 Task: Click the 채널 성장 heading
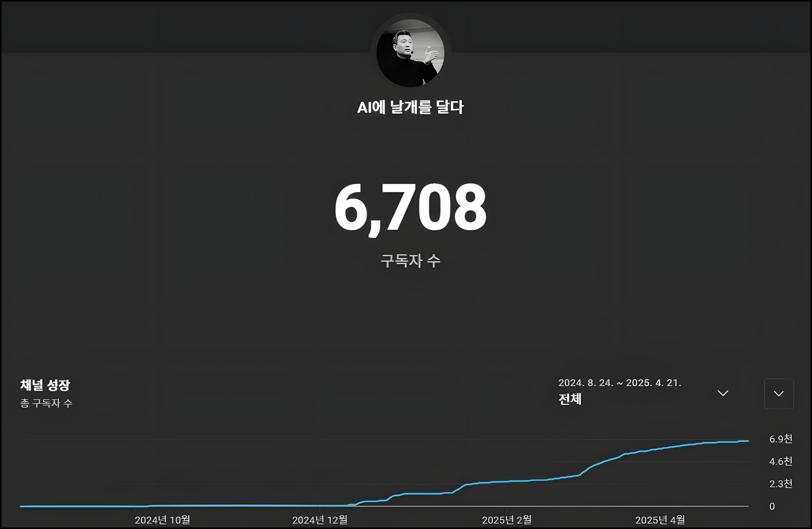(x=45, y=385)
